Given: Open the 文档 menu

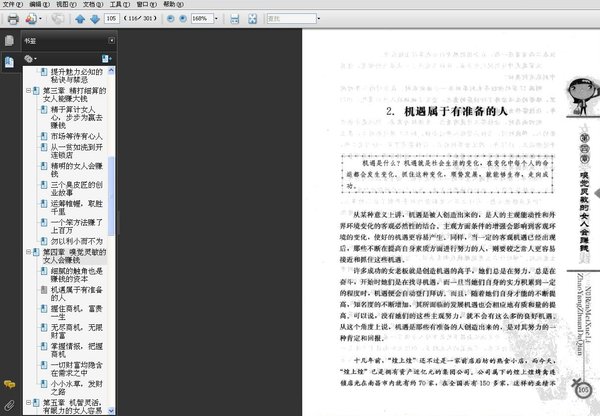Looking at the screenshot, I should click(93, 4).
